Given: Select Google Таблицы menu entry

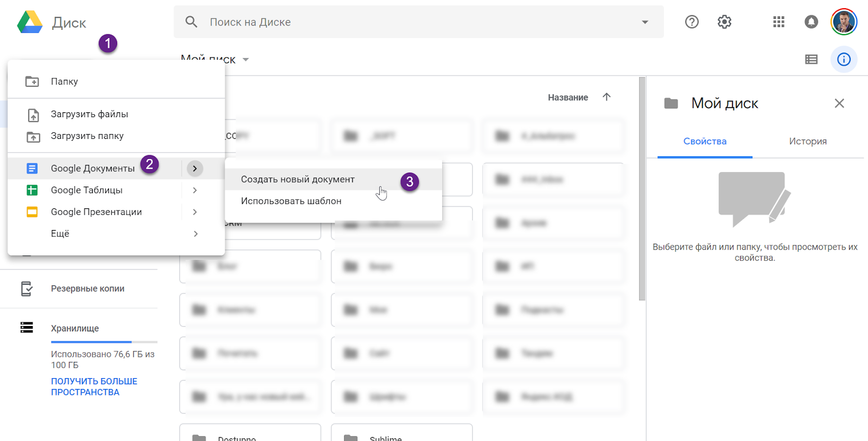Looking at the screenshot, I should (94, 190).
